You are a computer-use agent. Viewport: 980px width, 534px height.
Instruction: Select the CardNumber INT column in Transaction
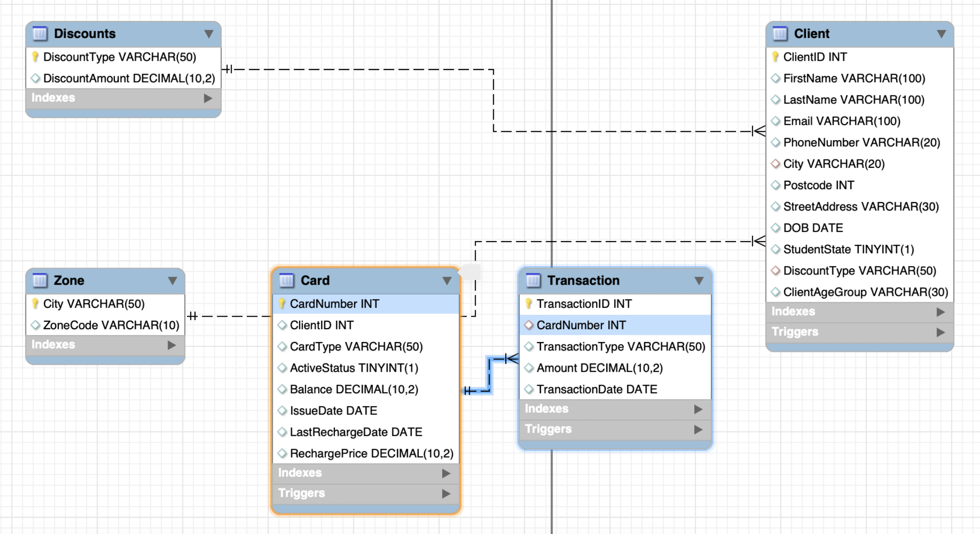click(x=581, y=325)
